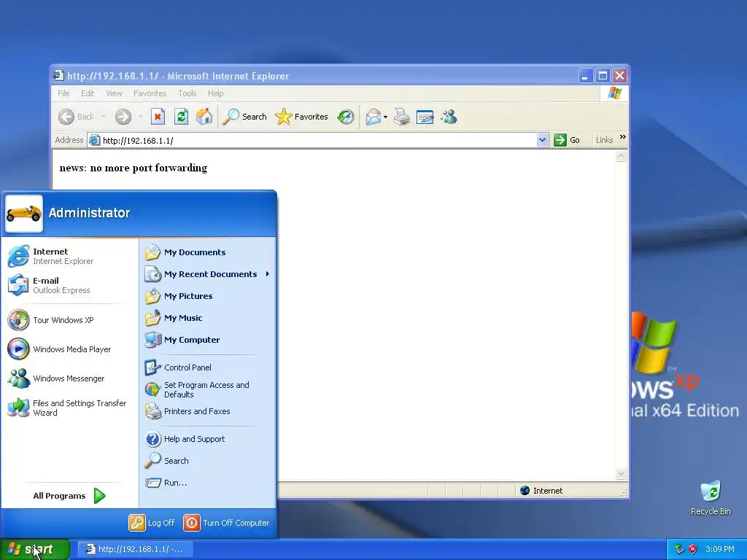Open Control Panel
The image size is (747, 560).
208,367
